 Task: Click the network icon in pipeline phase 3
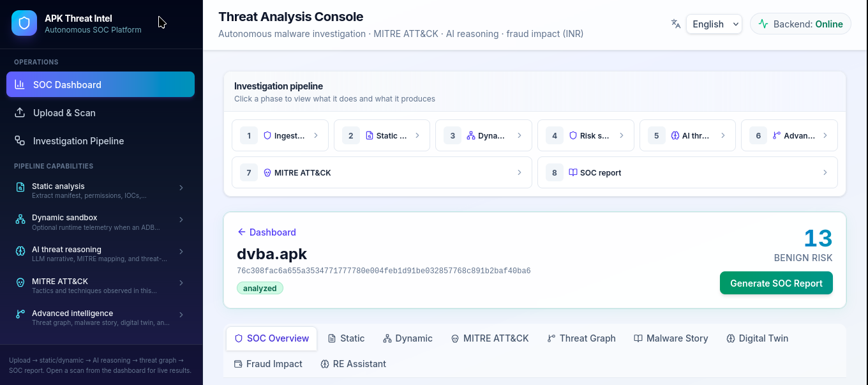point(471,135)
